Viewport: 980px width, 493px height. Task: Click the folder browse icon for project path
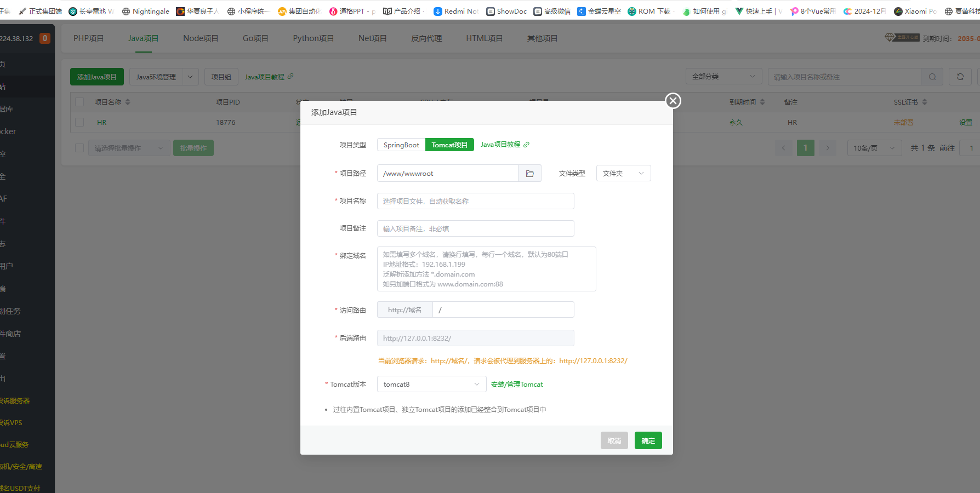click(x=529, y=174)
